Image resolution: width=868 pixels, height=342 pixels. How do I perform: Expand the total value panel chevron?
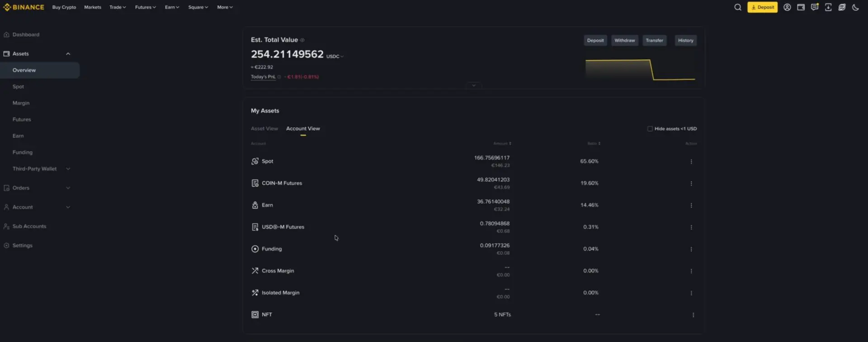[474, 85]
